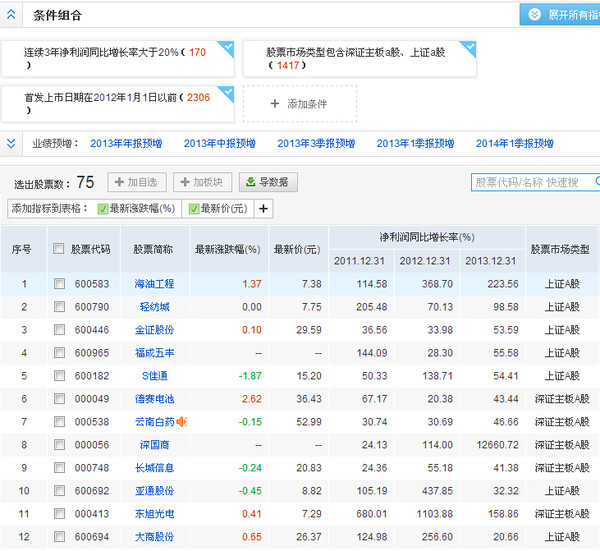Tick the checkbox for stock 000538

tap(59, 422)
